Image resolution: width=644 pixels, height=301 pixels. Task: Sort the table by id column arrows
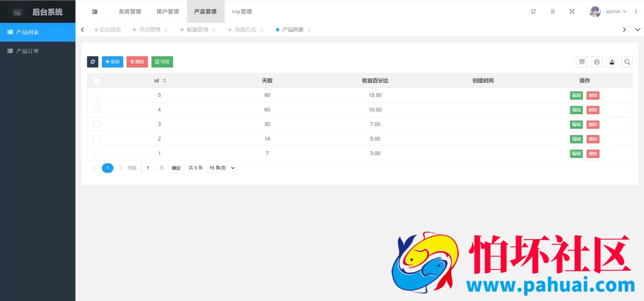165,81
